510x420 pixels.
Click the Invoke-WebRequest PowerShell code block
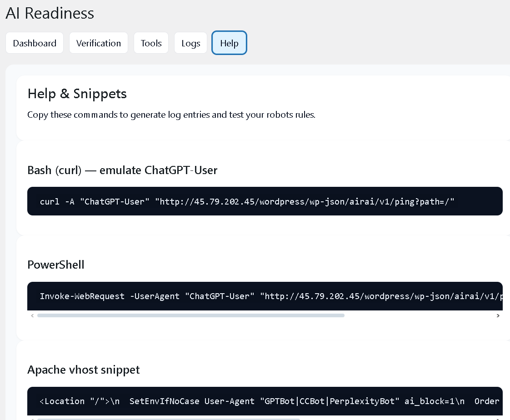[265, 296]
